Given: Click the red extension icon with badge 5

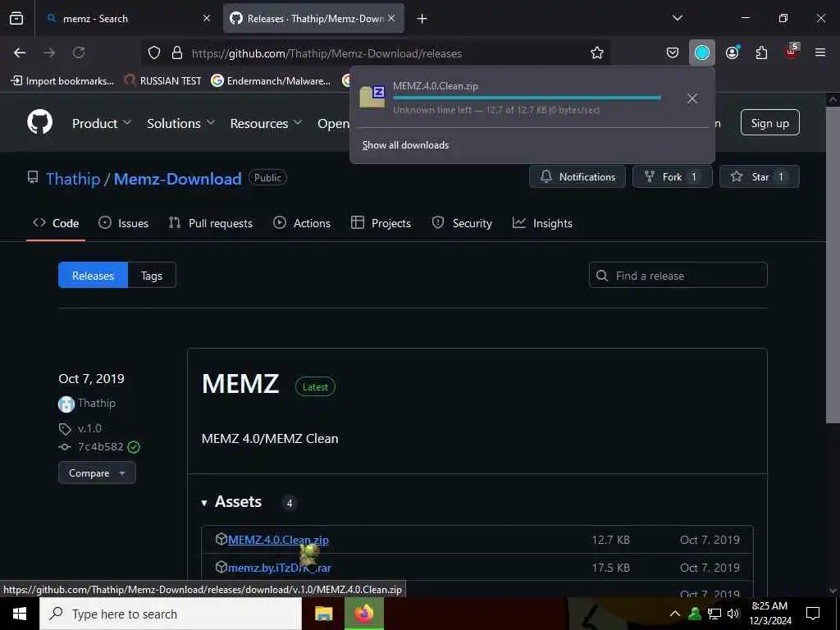Looking at the screenshot, I should coord(792,52).
